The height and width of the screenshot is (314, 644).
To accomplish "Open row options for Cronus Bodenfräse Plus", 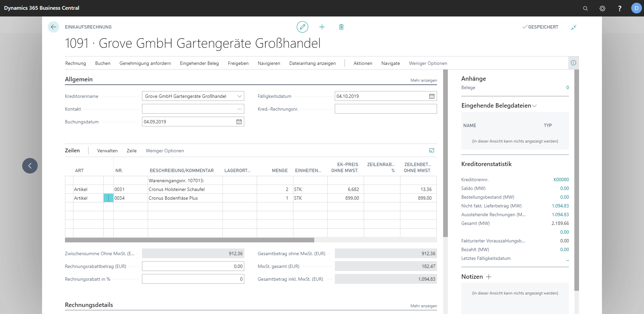I will 108,198.
